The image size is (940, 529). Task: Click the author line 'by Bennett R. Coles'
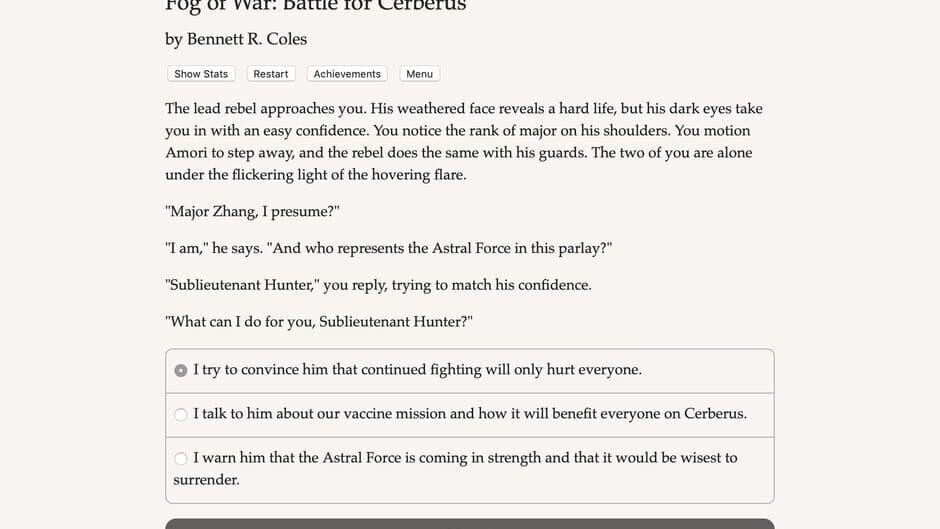click(236, 39)
